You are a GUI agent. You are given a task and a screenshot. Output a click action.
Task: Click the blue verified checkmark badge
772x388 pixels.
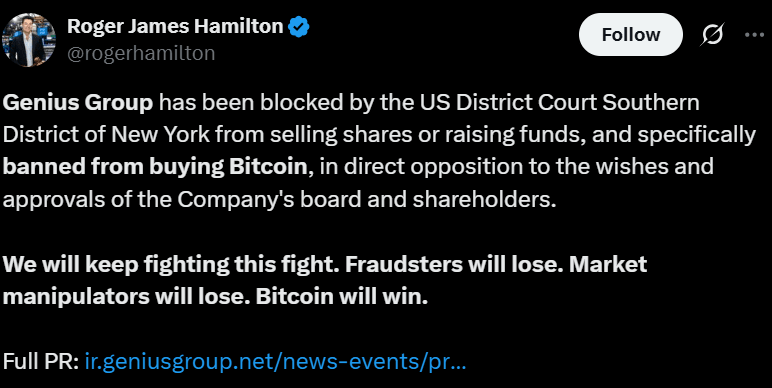[x=298, y=27]
